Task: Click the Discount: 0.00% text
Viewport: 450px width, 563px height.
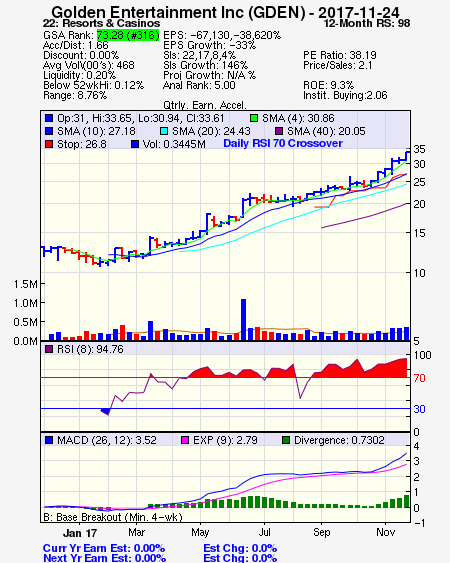Action: coord(81,55)
